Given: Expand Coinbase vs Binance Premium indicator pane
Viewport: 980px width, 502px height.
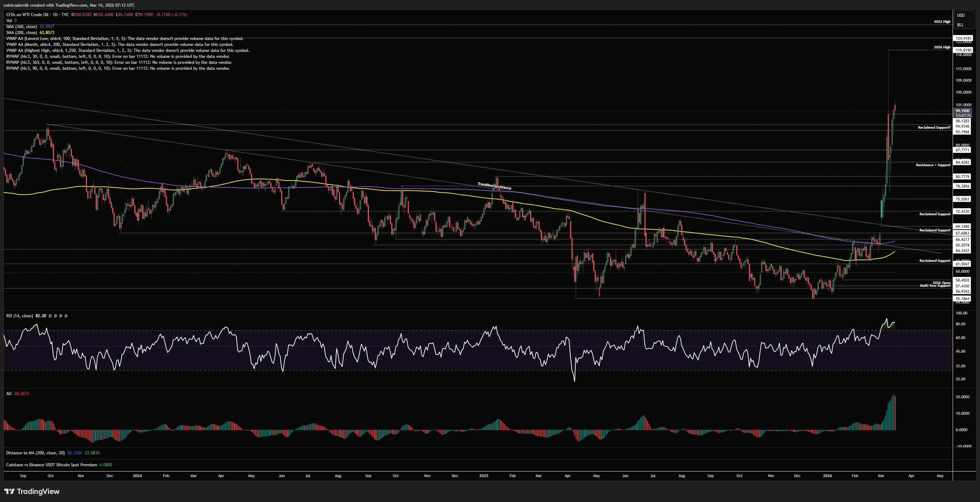Looking at the screenshot, I should (x=51, y=465).
